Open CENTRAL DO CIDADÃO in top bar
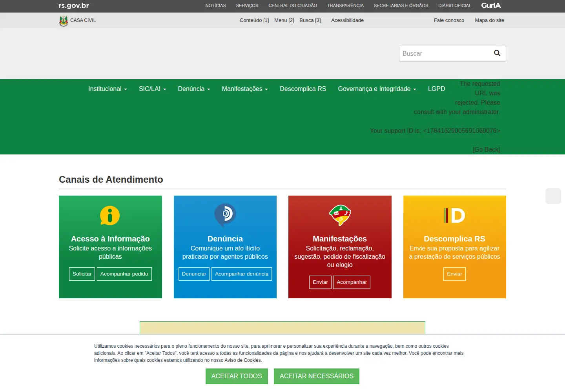This screenshot has height=392, width=565. click(x=293, y=5)
